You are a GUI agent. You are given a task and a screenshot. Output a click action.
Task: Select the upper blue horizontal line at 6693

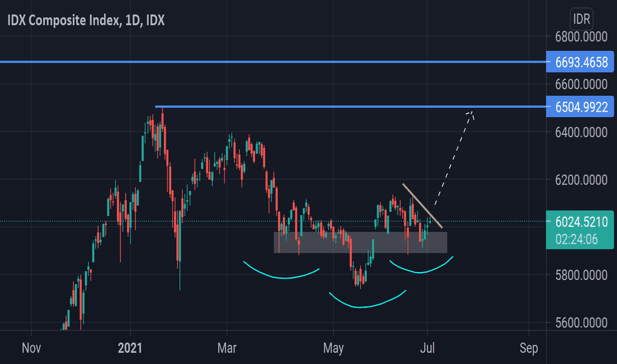click(273, 62)
